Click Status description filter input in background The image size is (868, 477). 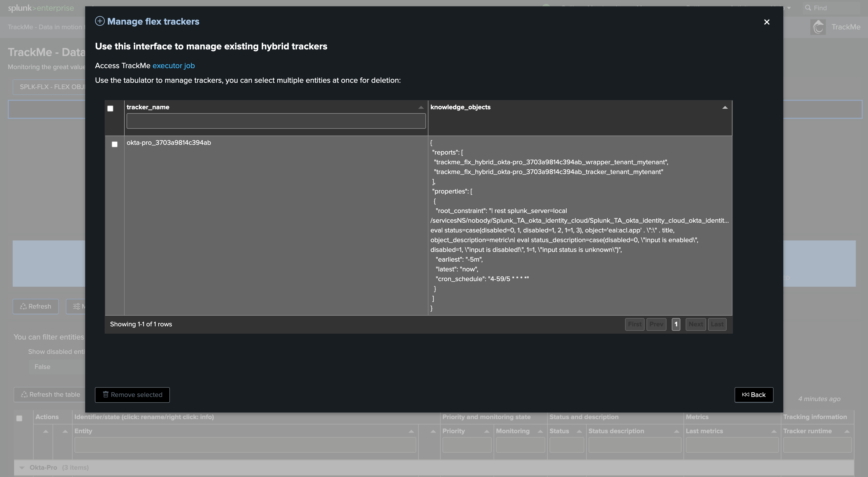[x=635, y=445]
